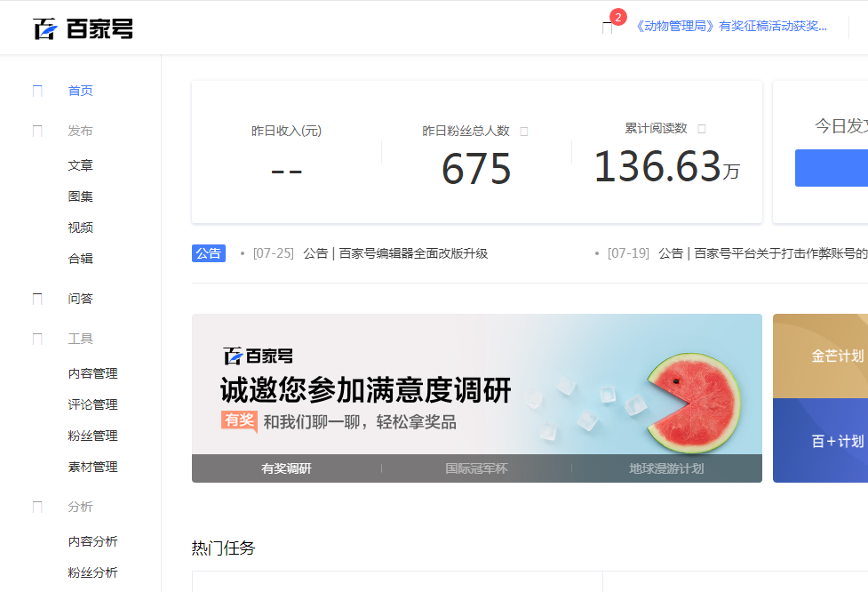Click the info icon beside 昨日粉丝总人数

(x=524, y=132)
